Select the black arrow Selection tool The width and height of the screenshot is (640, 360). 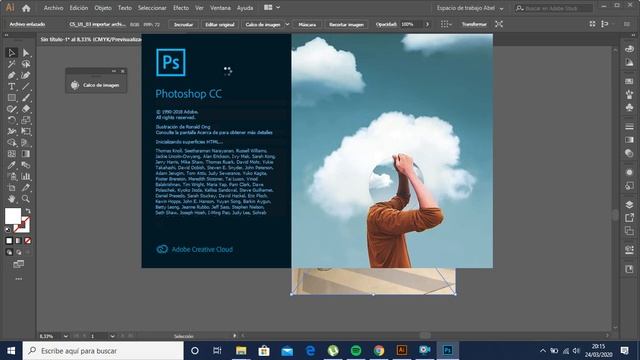[11, 53]
